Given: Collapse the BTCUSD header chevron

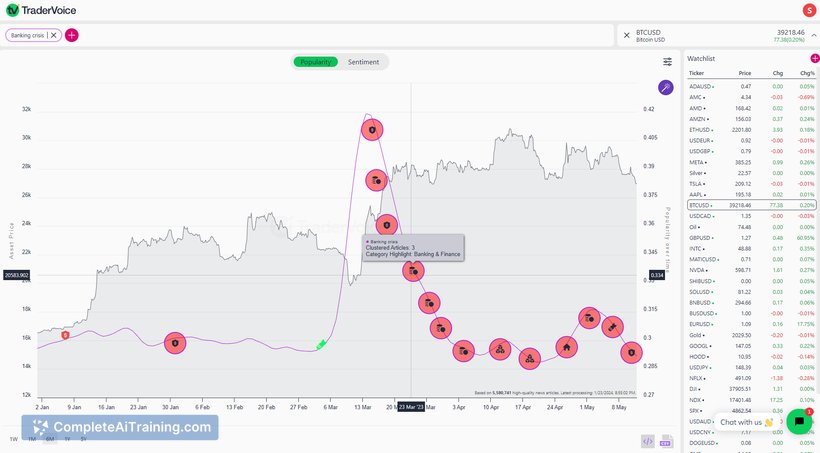Looking at the screenshot, I should pos(814,35).
